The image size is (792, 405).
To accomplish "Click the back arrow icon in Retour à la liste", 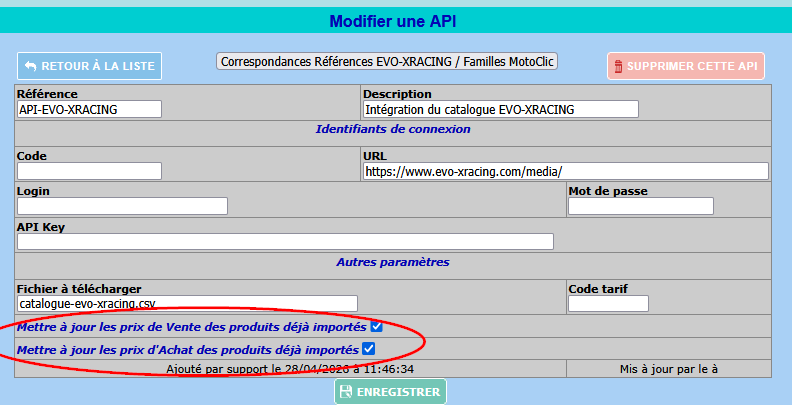I will [x=30, y=66].
